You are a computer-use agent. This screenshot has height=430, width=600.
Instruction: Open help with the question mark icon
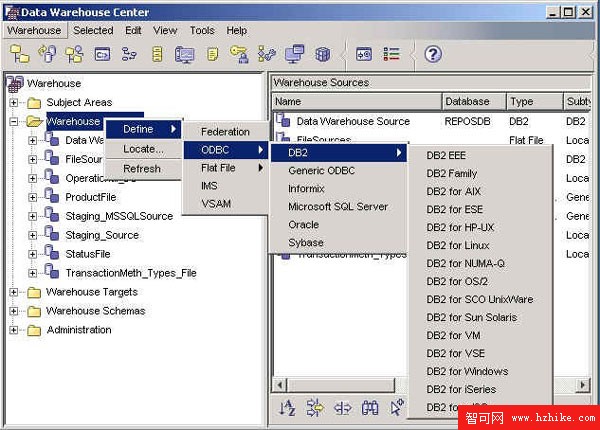[x=433, y=54]
